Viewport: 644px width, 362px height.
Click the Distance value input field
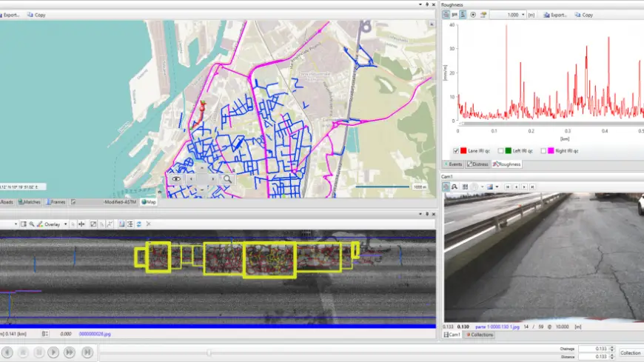point(594,357)
